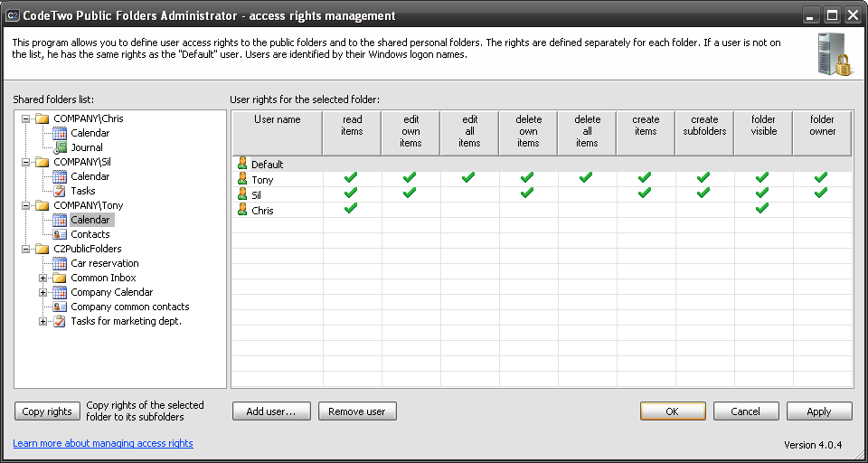Screen dimensions: 868x463
Task: Select Tasks label under COMPANY\Sil
Action: click(x=83, y=191)
